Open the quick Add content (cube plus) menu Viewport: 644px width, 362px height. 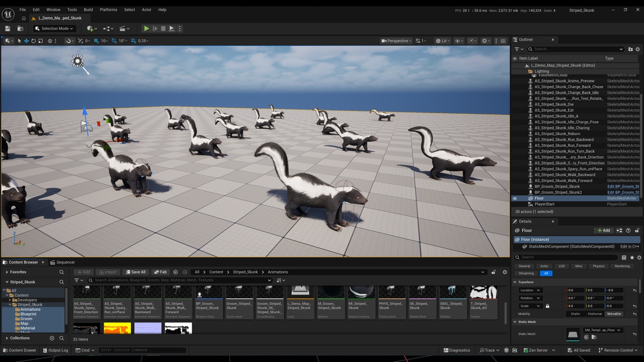[x=91, y=29]
